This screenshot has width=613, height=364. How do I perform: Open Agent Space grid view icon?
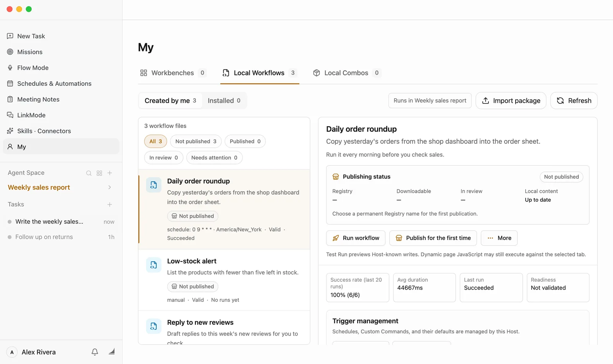point(99,173)
